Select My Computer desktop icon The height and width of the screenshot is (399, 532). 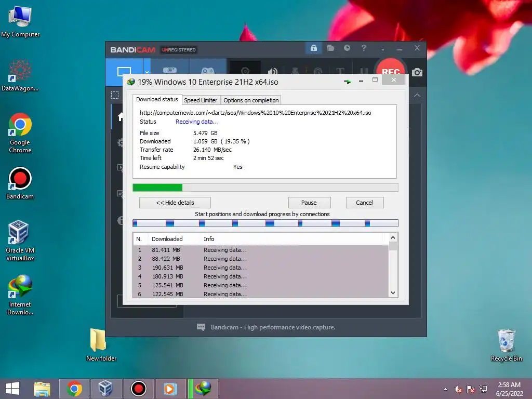[x=20, y=22]
